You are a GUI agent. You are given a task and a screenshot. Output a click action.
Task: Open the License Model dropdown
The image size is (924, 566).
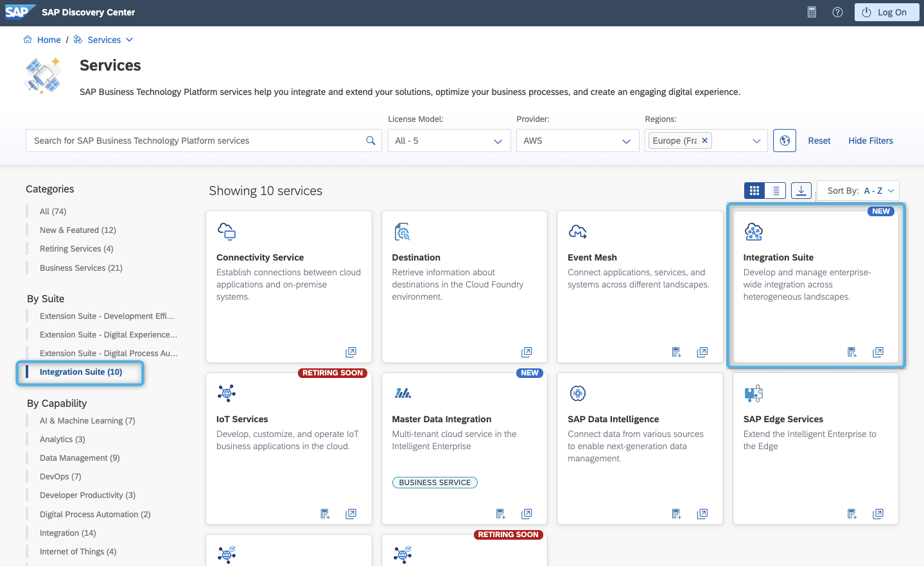(x=449, y=141)
